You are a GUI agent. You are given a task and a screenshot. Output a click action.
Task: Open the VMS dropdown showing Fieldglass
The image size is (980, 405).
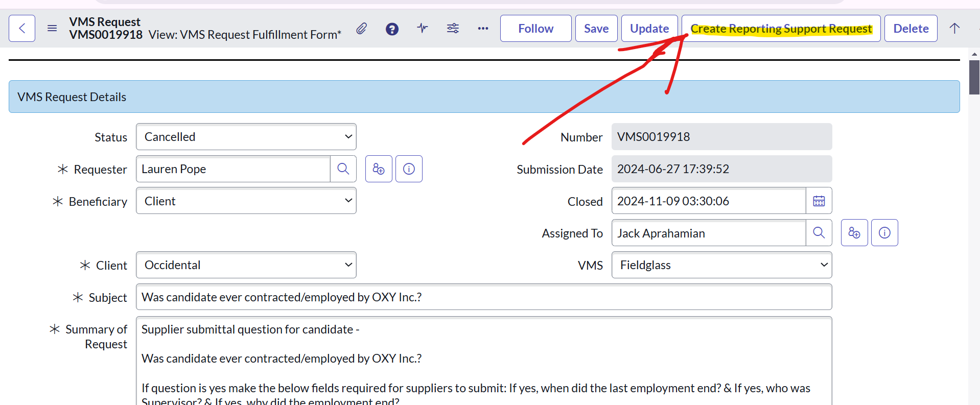[722, 265]
